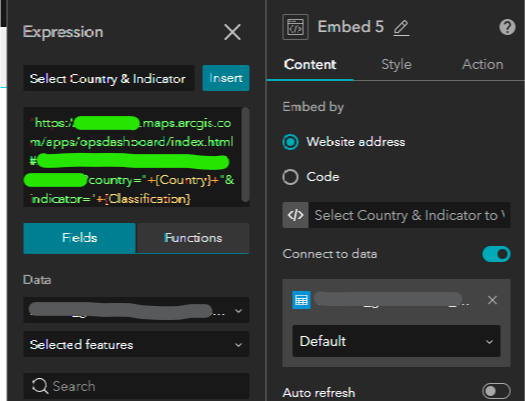Click the code expression icon
The height and width of the screenshot is (401, 525).
click(295, 215)
